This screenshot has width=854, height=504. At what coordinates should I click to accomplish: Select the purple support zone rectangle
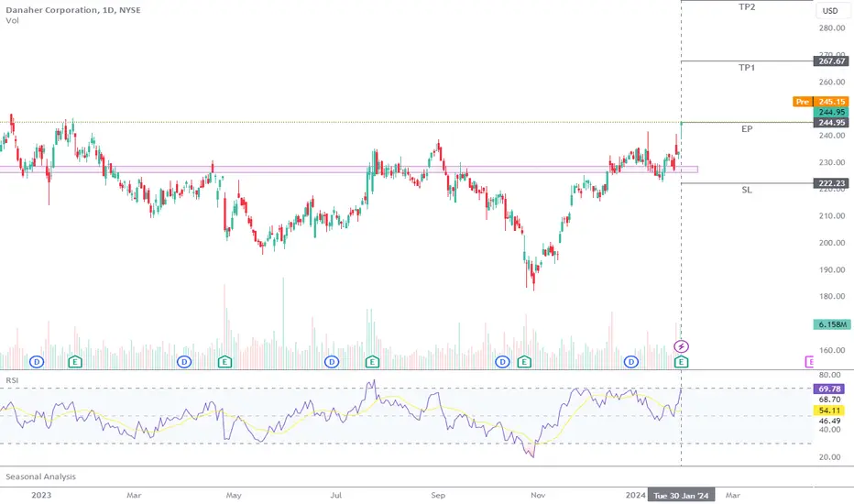(x=348, y=170)
